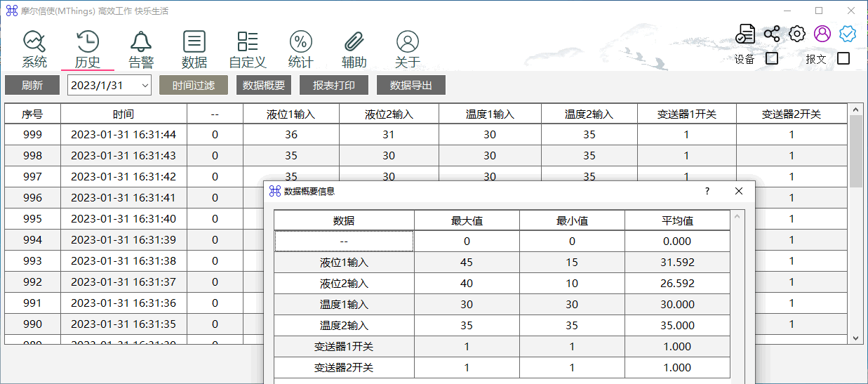Click the 数据导出 export button
Image resolution: width=868 pixels, height=384 pixels.
tap(411, 86)
